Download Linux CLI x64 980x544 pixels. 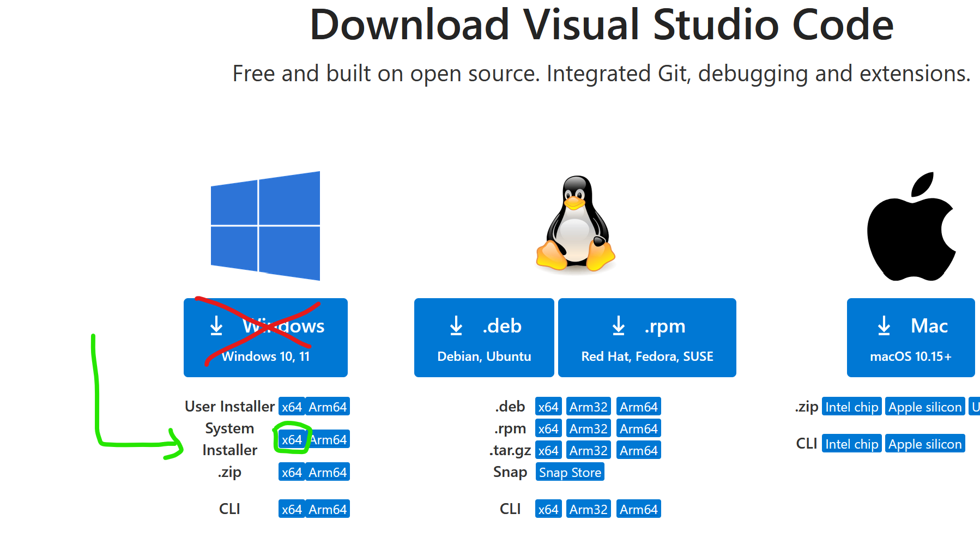click(548, 509)
